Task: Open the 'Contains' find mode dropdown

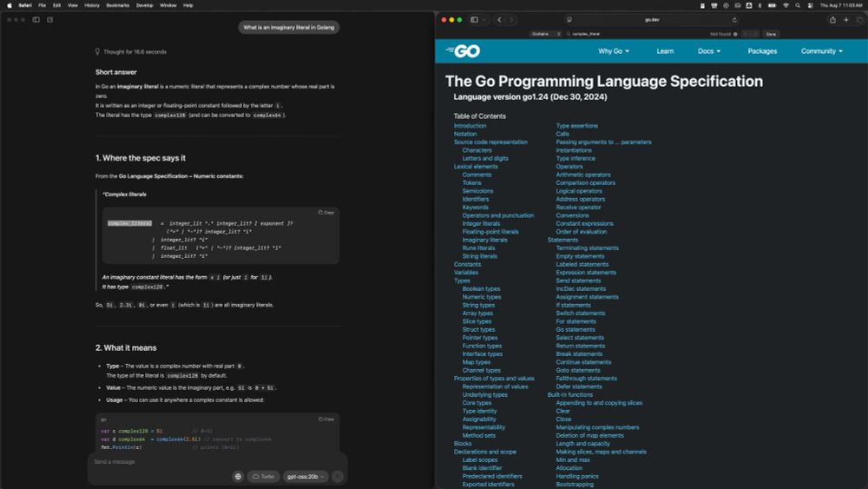Action: pos(545,34)
